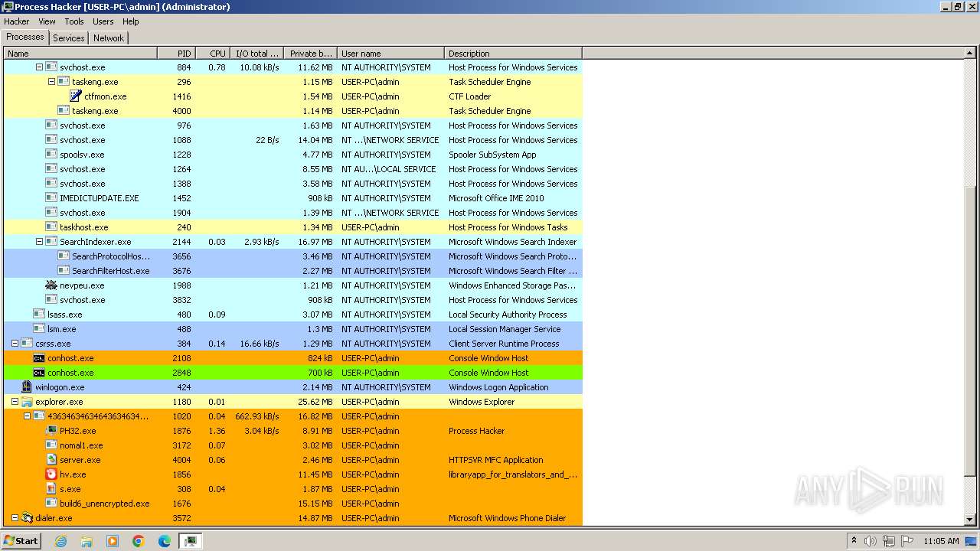Click the Start button

pyautogui.click(x=21, y=541)
